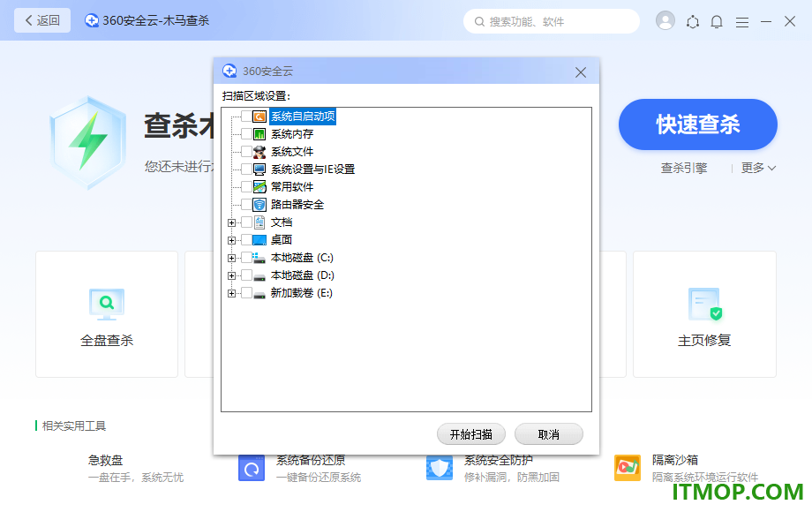Click the 取消 button
This screenshot has height=512, width=812.
549,434
